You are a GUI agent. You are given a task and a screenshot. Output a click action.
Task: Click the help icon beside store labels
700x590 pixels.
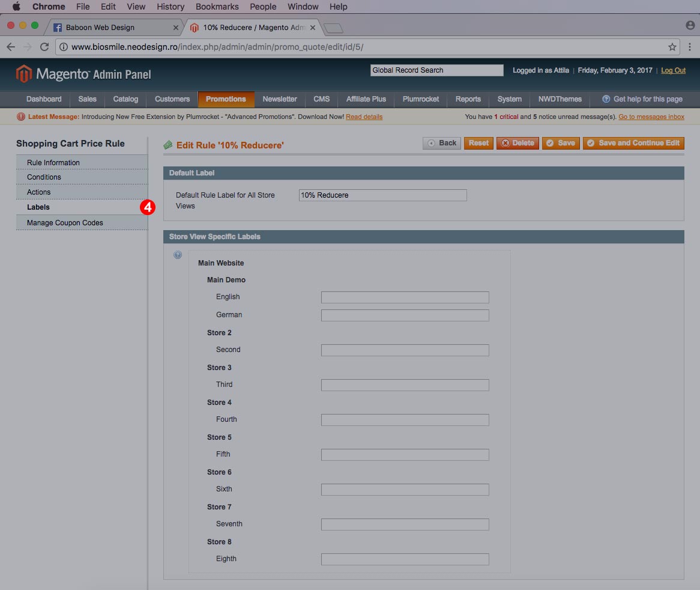[178, 255]
